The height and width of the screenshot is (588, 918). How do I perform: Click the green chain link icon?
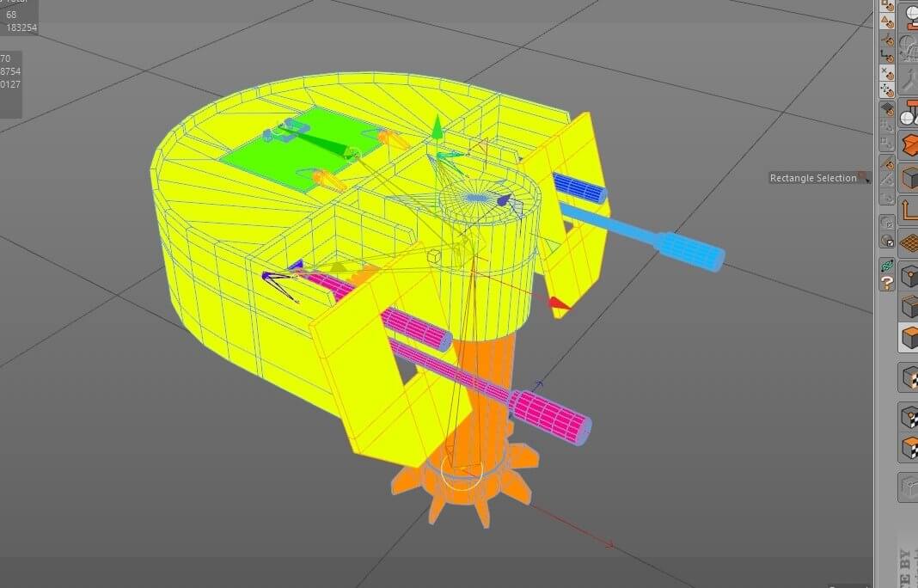click(887, 266)
